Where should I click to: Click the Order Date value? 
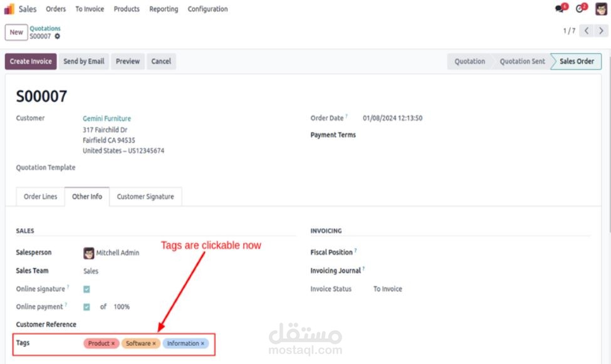pyautogui.click(x=392, y=118)
